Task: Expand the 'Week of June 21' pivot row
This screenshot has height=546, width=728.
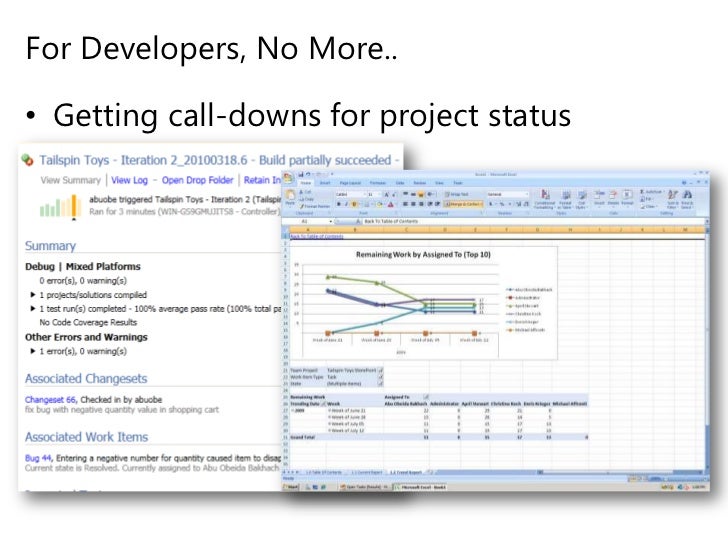Action: (329, 410)
